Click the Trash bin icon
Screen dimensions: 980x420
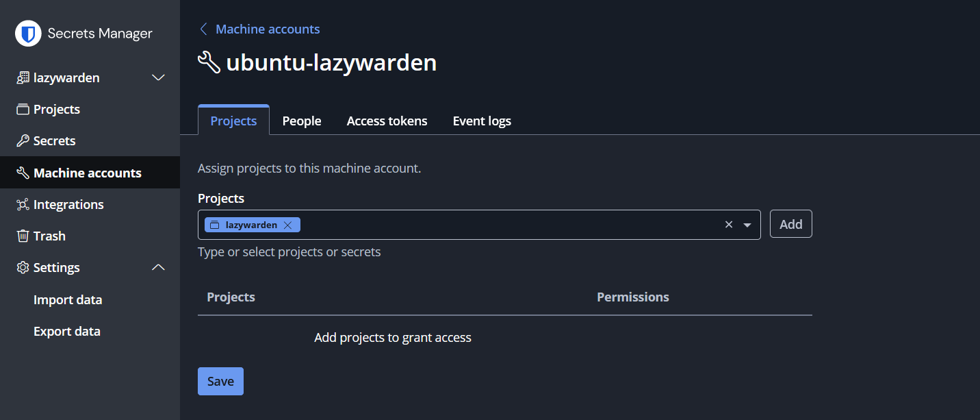tap(23, 236)
